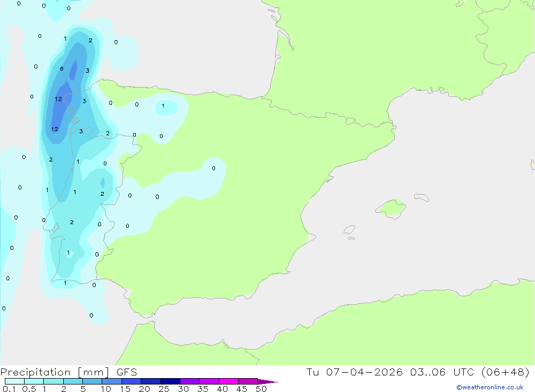Click the "0.1" legend scale label
Viewport: 535px width, 392px height.
(9, 389)
